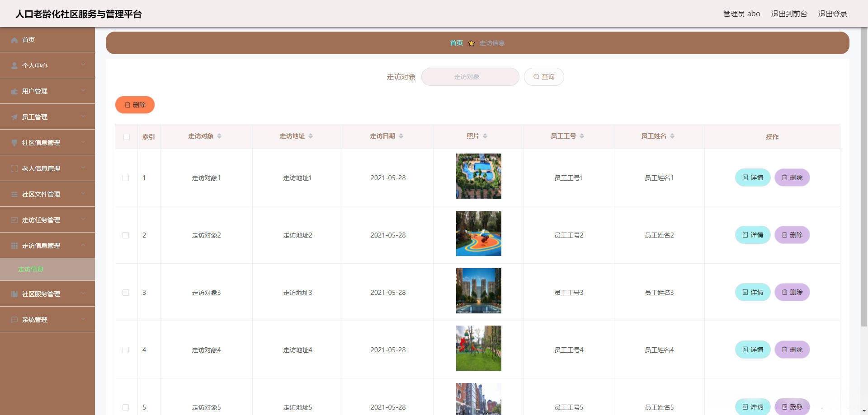Click the 走访对象 search input field

(470, 77)
